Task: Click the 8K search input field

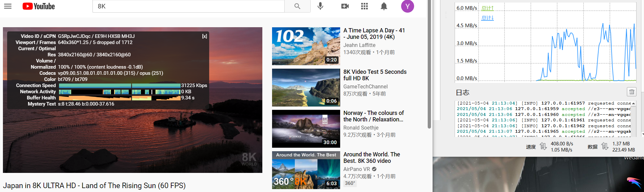Action: click(188, 6)
